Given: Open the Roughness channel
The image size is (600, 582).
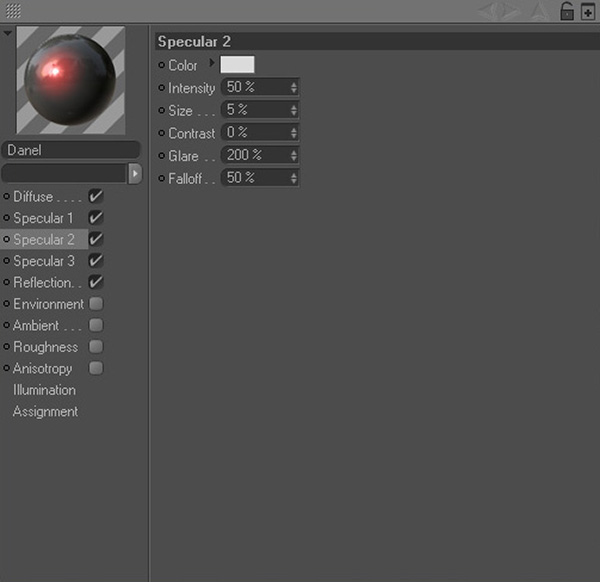Looking at the screenshot, I should coord(45,347).
